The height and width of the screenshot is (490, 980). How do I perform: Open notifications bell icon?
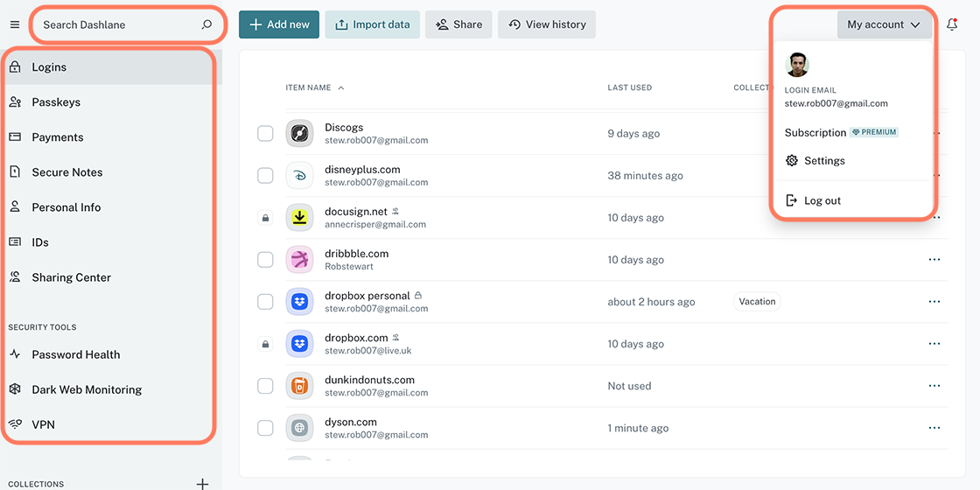(x=952, y=24)
